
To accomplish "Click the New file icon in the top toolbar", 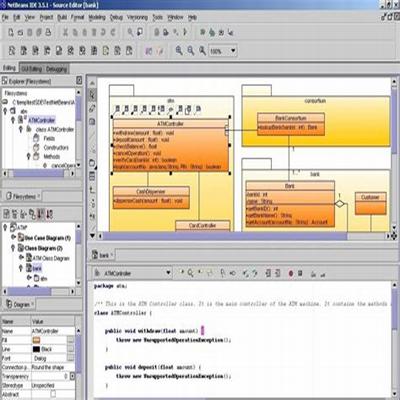I will coord(11,32).
